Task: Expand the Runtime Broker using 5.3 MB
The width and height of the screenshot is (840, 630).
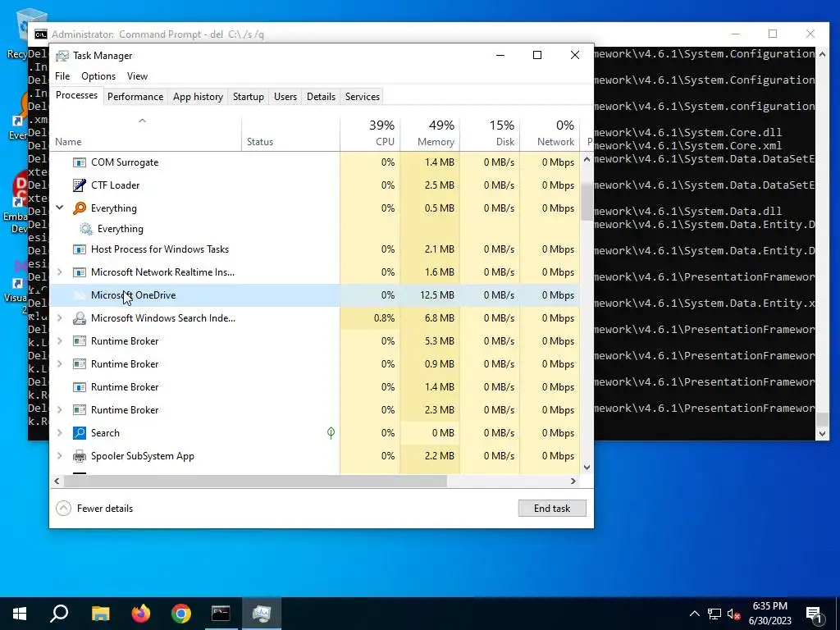Action: tap(60, 341)
